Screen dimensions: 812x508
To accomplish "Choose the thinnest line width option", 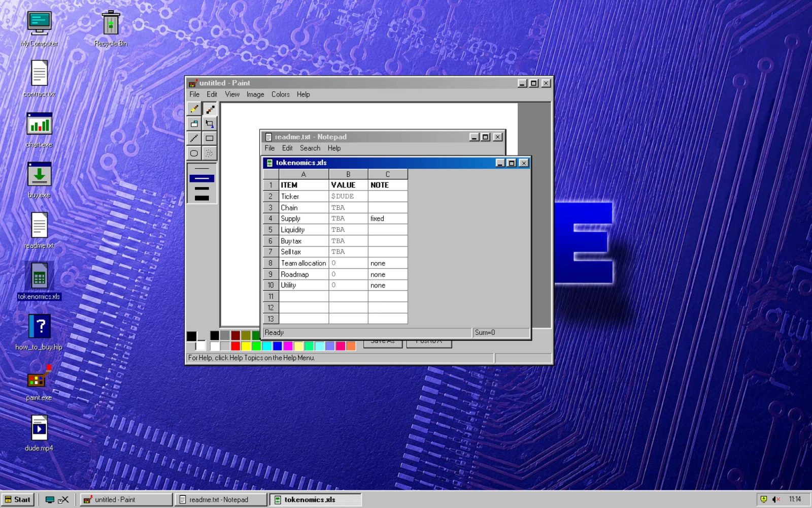I will click(202, 169).
